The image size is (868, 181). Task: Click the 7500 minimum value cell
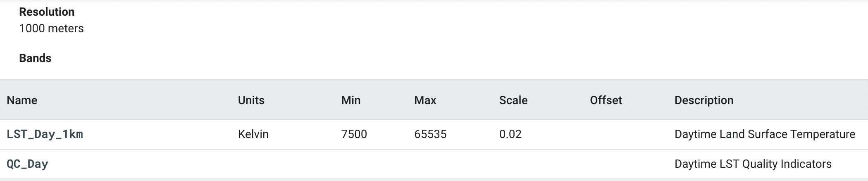[x=354, y=134]
